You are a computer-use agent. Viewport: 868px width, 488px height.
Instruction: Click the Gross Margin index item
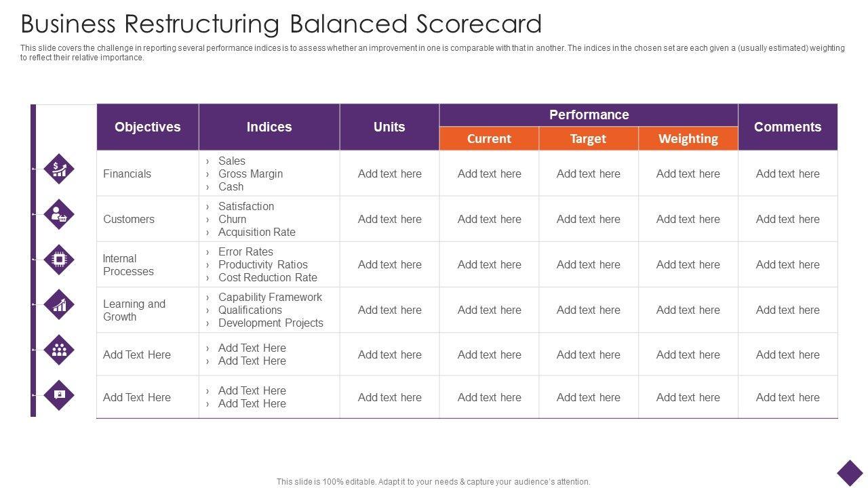click(x=250, y=174)
